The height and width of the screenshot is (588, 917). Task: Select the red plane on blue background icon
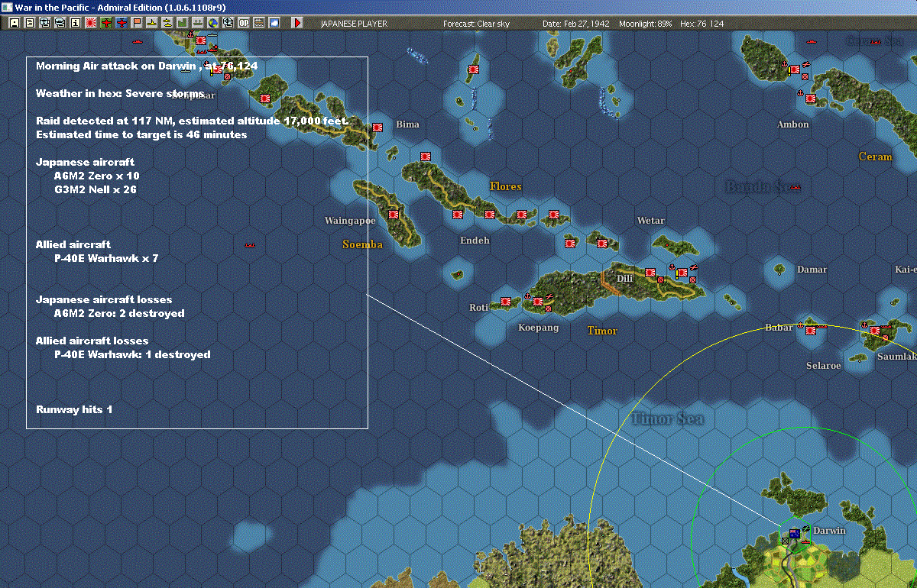click(x=121, y=23)
